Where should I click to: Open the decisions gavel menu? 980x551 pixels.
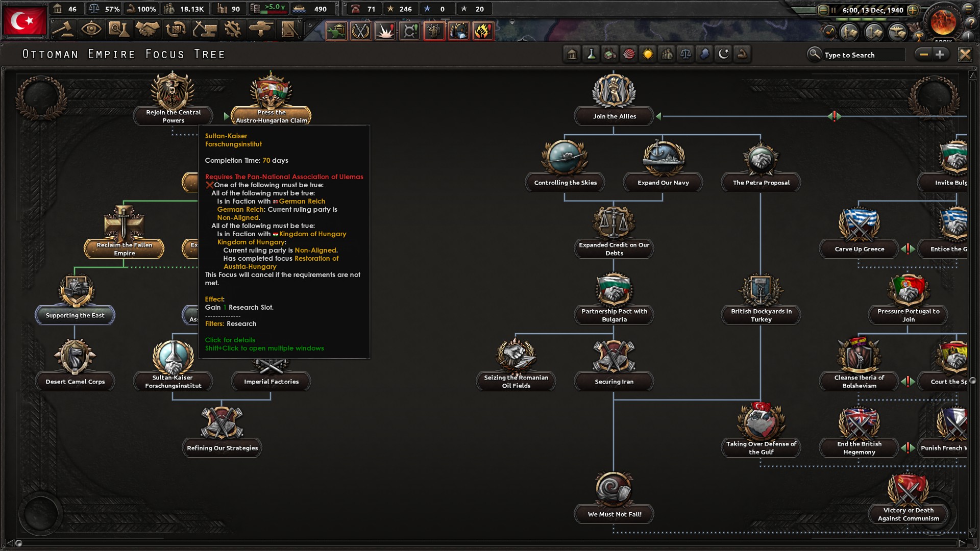(63, 30)
